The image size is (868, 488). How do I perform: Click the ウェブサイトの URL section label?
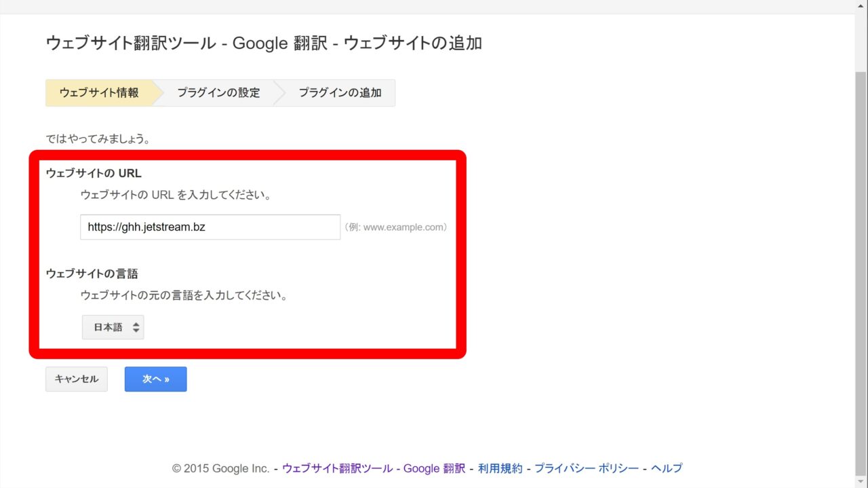click(94, 173)
